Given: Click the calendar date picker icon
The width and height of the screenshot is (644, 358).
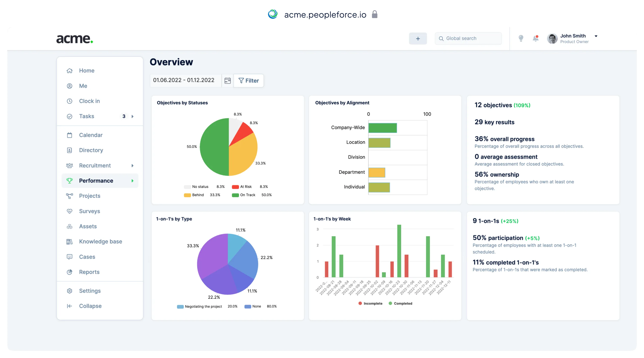Looking at the screenshot, I should click(x=227, y=81).
